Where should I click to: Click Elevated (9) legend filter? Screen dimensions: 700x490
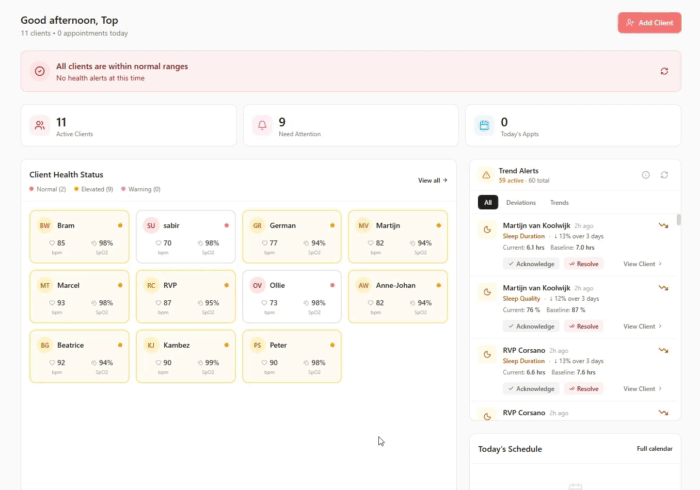point(94,189)
